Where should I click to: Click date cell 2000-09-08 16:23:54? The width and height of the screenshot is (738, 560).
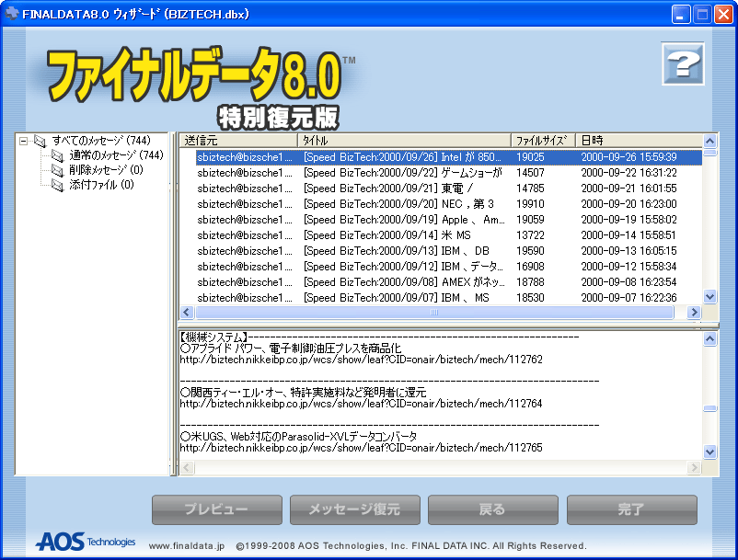[628, 282]
